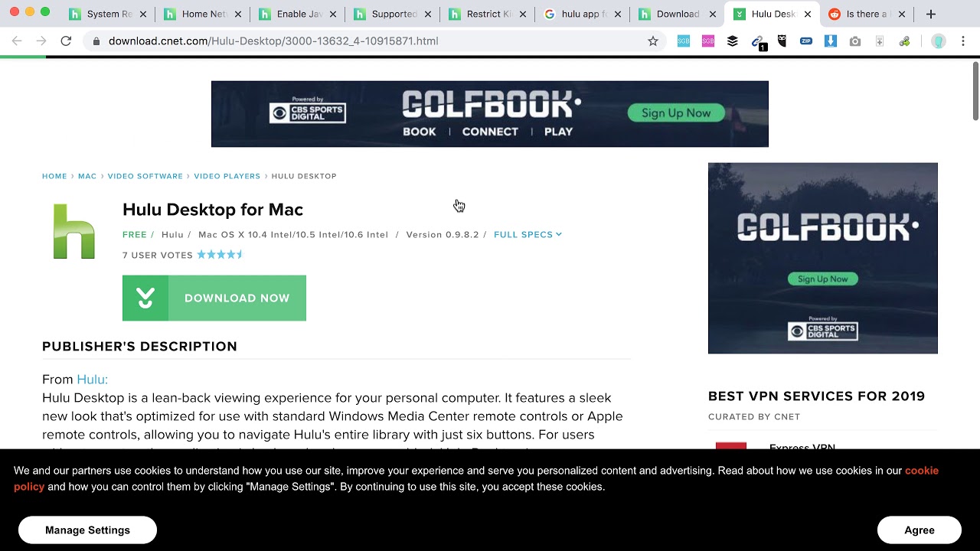Image resolution: width=980 pixels, height=551 pixels.
Task: Close the Google hulu app tab
Action: [x=617, y=14]
